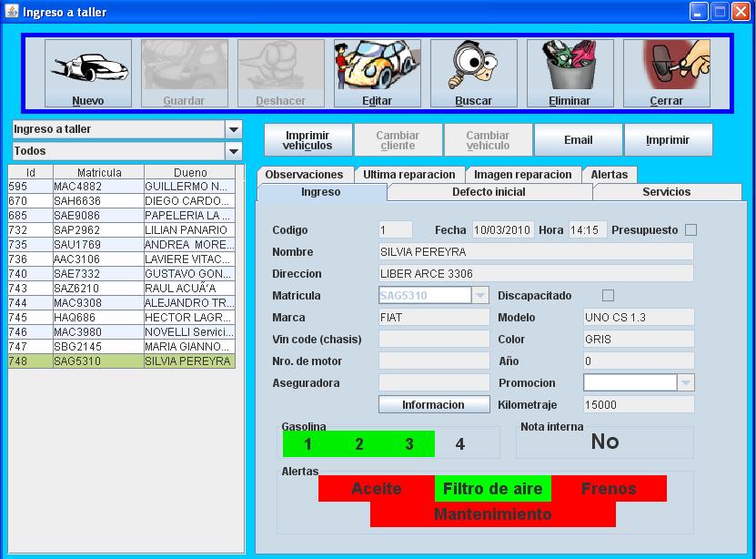Image resolution: width=756 pixels, height=559 pixels.
Task: Click the grayed-out Guardar toolbar icon
Action: tap(185, 66)
